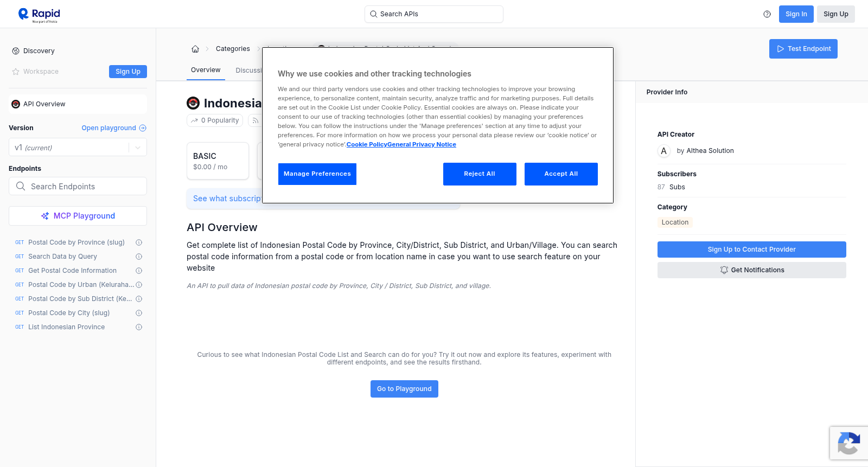Show info for Postal Code by City
This screenshot has height=467, width=868.
click(x=139, y=313)
